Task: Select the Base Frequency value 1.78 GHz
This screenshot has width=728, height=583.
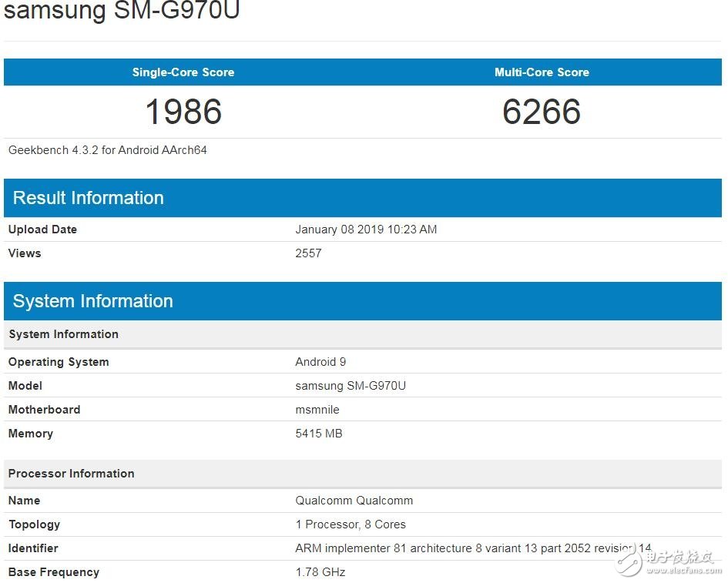Action: [320, 572]
